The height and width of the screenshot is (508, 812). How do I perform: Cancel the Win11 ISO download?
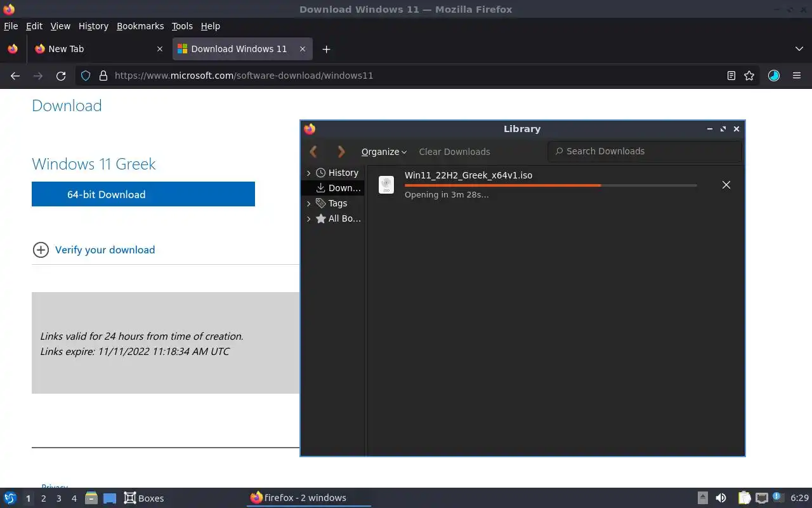[x=726, y=185]
